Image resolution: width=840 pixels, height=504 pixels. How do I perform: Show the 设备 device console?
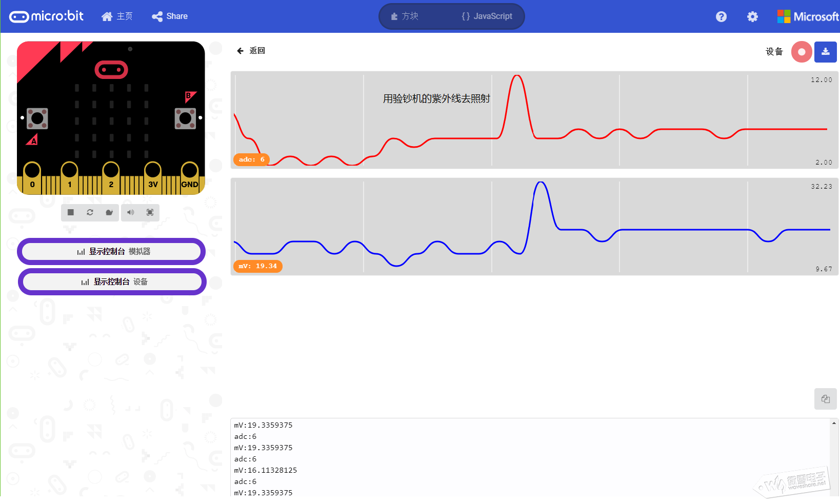[112, 281]
